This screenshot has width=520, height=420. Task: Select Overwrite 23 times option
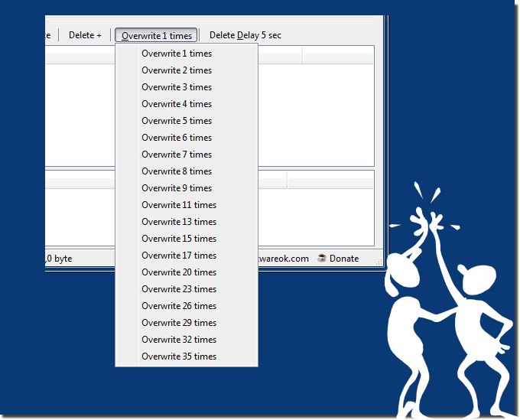(x=187, y=289)
